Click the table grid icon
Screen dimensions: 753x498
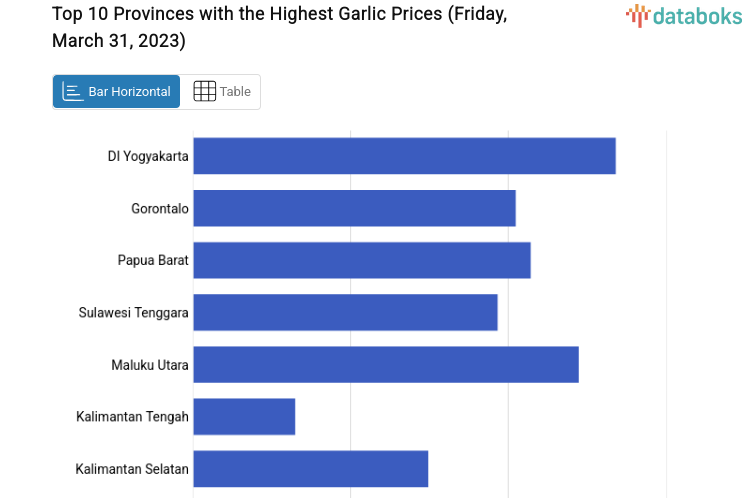204,91
